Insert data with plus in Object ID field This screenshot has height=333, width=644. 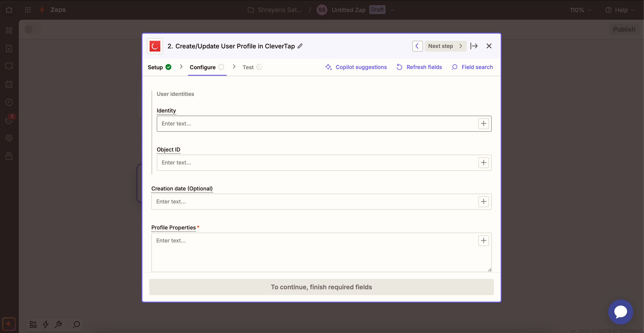point(483,163)
